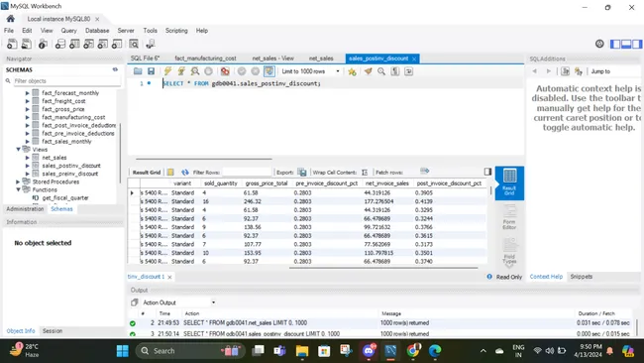This screenshot has height=363, width=644.
Task: Expand the Stored Procedures node
Action: 18,181
